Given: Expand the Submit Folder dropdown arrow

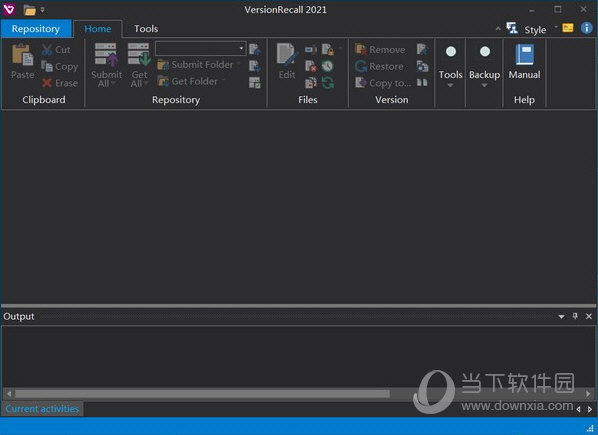Looking at the screenshot, I should tap(239, 64).
